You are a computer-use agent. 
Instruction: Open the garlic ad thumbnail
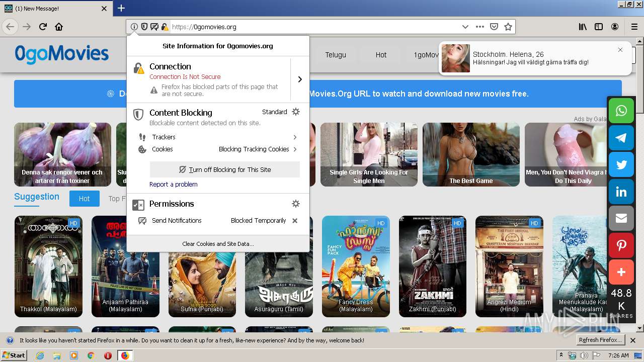click(x=62, y=154)
